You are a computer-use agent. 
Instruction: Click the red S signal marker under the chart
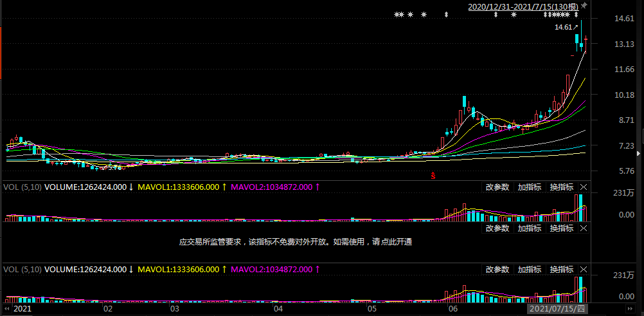(x=433, y=176)
